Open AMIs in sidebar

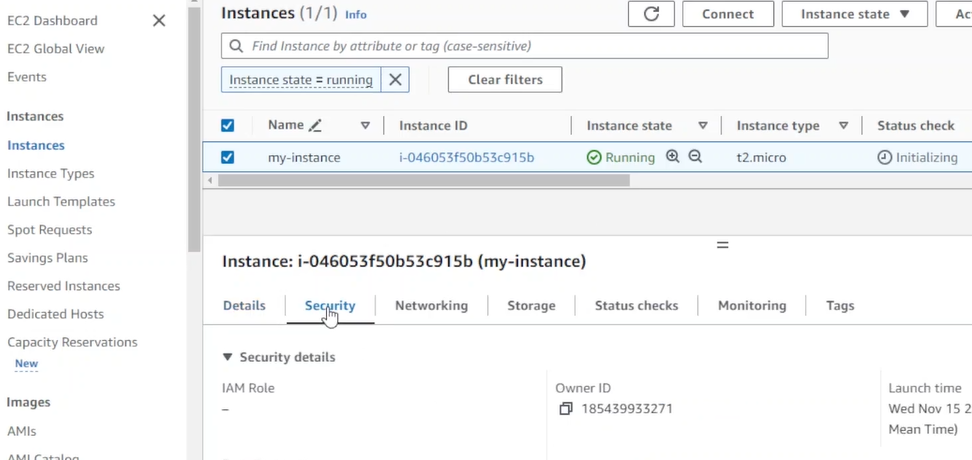click(x=22, y=431)
